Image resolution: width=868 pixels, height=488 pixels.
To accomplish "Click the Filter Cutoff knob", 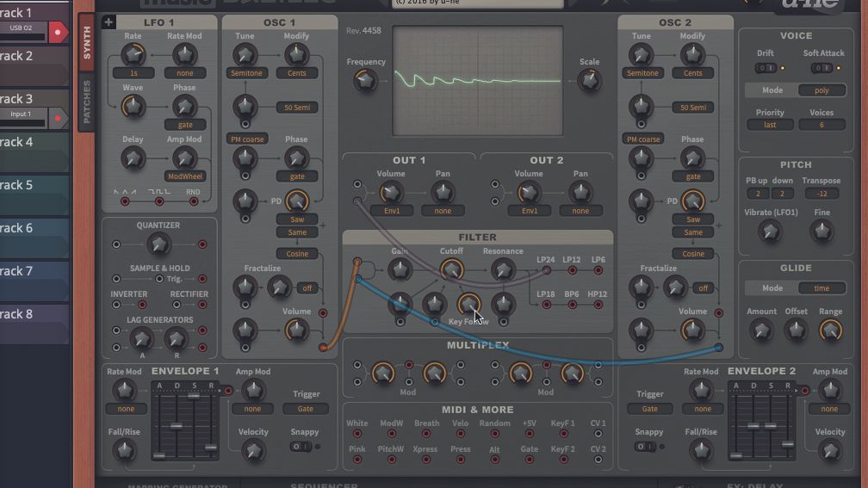I will (452, 270).
